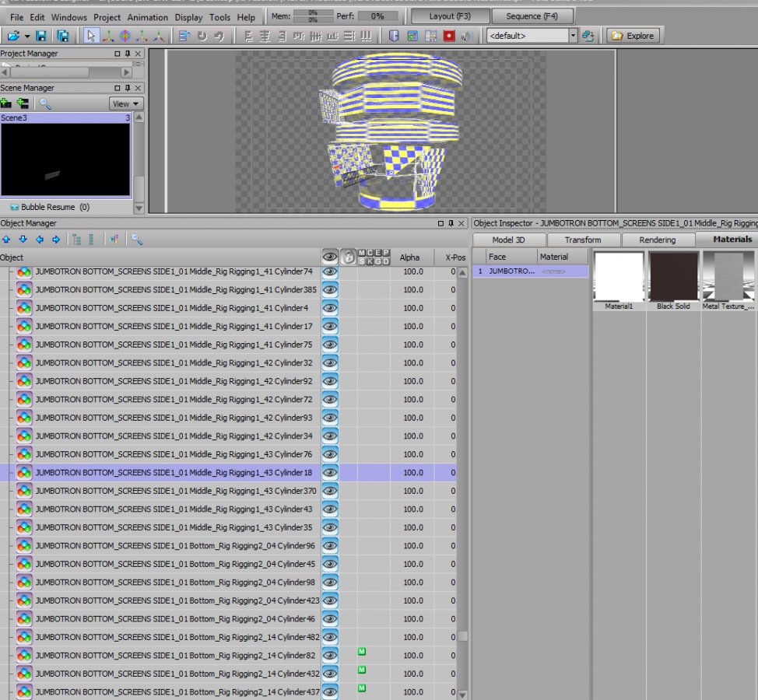Open the Animation menu
758x700 pixels.
coord(147,17)
